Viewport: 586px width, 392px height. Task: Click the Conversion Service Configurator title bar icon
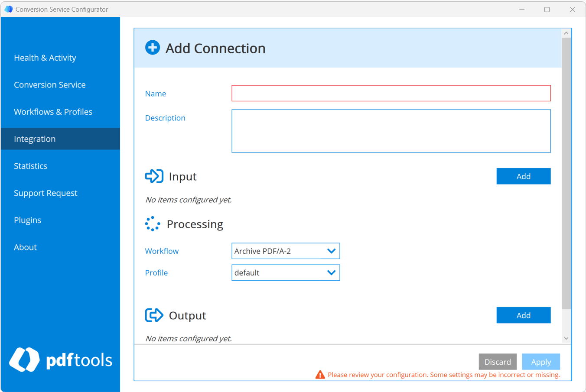8,9
